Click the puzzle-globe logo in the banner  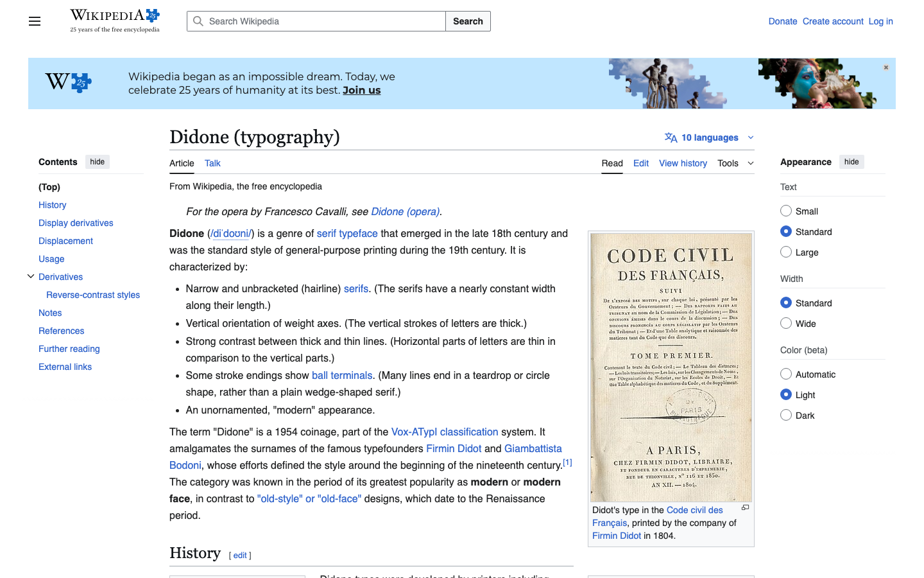pos(67,83)
